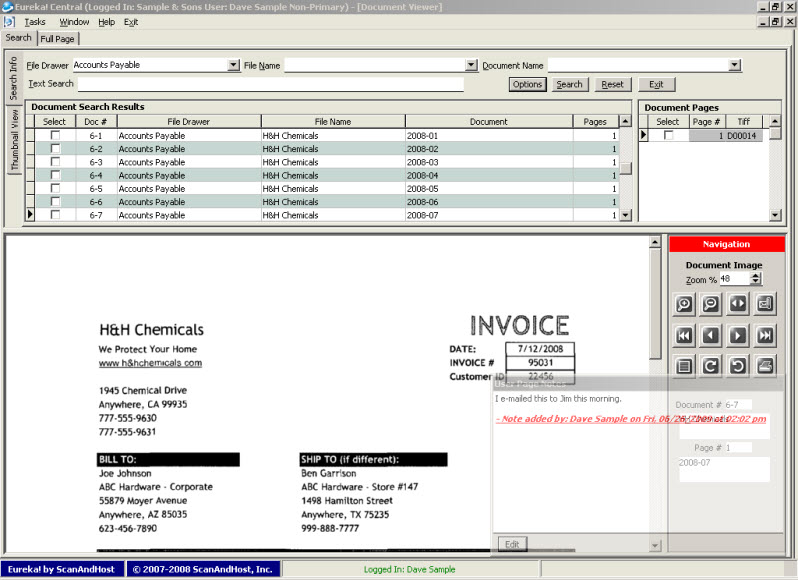Click invoice number 95031 on the document
Screen dimensions: 798x580
540,363
